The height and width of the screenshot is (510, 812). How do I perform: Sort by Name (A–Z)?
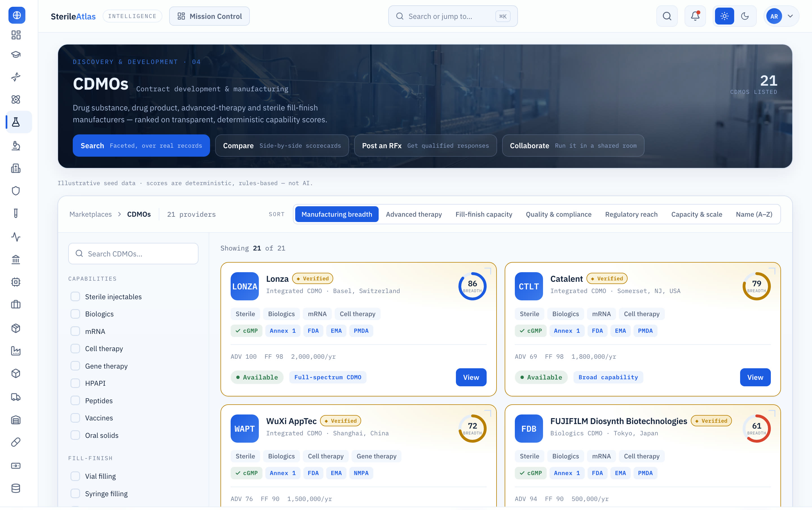click(754, 214)
